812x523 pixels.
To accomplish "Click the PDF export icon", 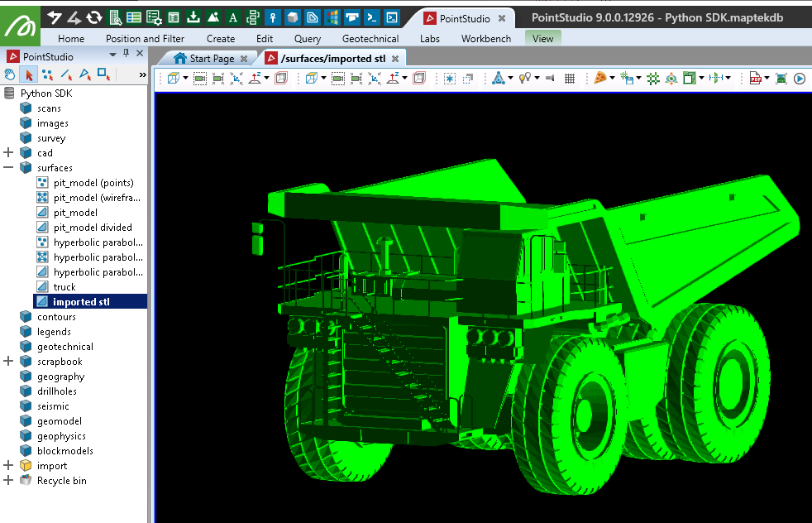I will tap(755, 78).
